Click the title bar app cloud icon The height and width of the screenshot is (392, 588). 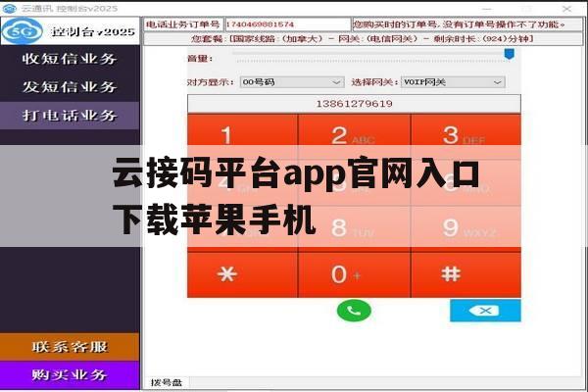(x=10, y=8)
